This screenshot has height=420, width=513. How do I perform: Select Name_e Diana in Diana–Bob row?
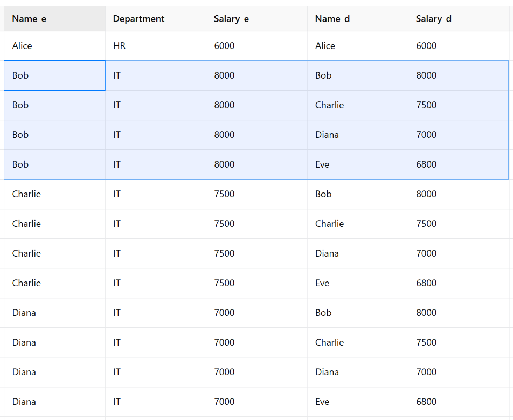[54, 313]
